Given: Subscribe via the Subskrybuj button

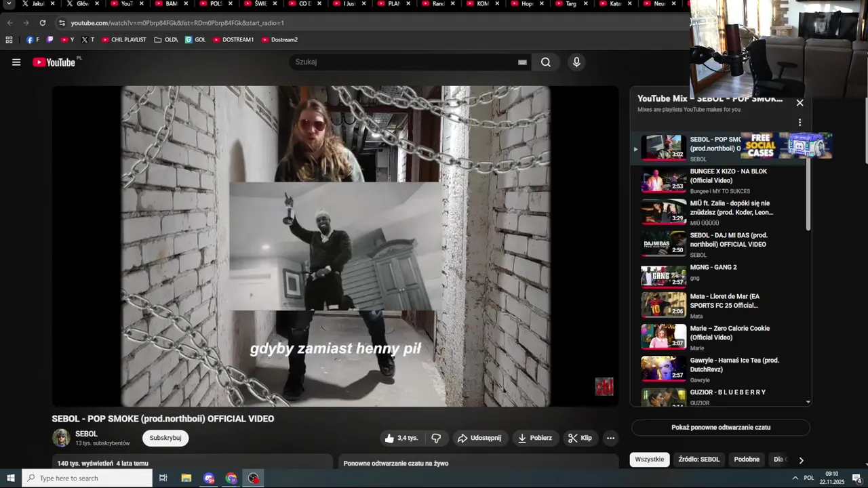Looking at the screenshot, I should (165, 438).
